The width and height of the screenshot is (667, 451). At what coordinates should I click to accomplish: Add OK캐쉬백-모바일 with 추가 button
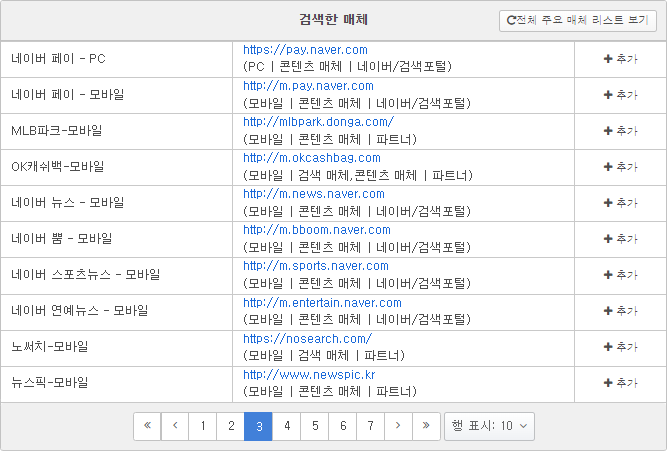(x=621, y=167)
